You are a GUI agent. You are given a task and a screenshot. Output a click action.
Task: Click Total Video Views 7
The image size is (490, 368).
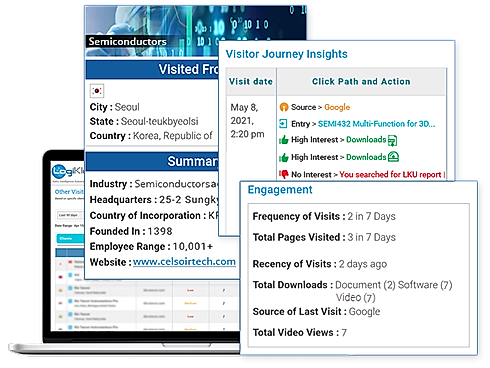[x=300, y=333]
